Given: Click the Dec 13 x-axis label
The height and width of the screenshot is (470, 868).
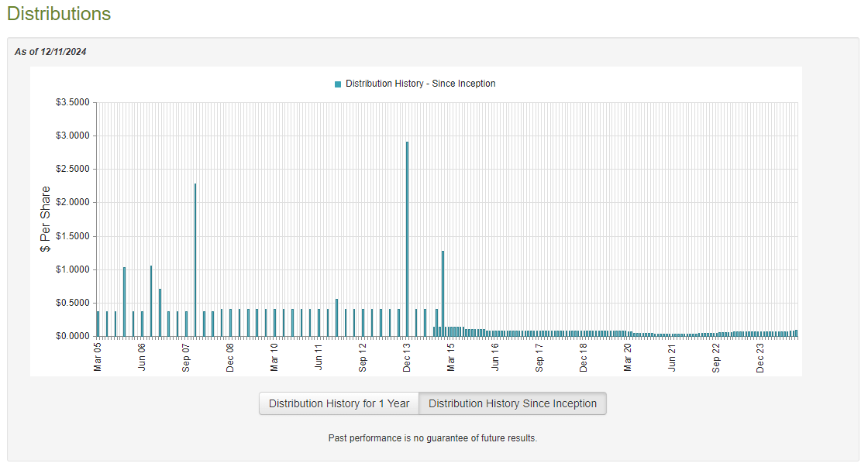Looking at the screenshot, I should (407, 358).
